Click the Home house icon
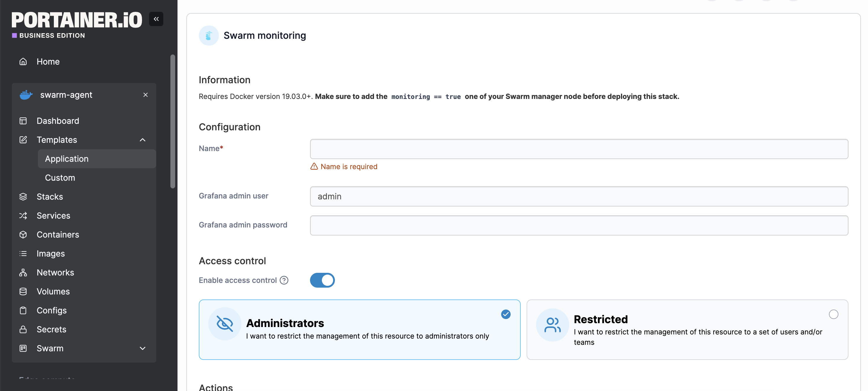868x391 pixels. 23,61
